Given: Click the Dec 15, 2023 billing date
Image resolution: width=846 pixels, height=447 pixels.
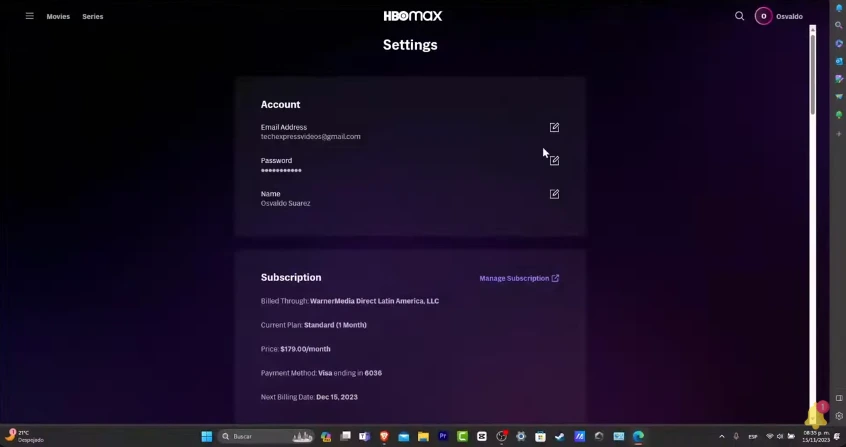Looking at the screenshot, I should 337,397.
